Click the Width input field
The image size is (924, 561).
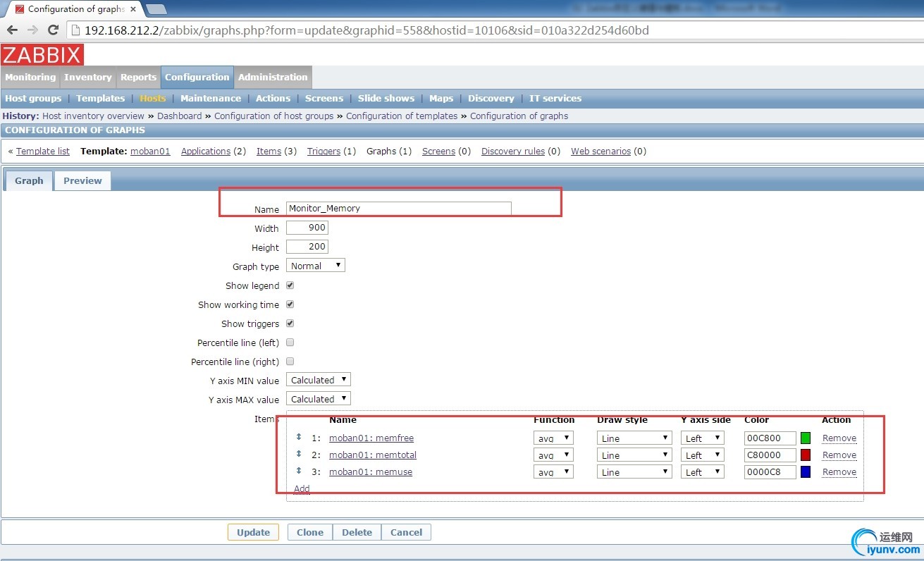pyautogui.click(x=307, y=228)
